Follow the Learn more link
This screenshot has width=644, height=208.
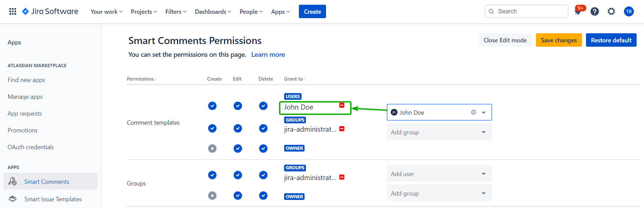268,54
